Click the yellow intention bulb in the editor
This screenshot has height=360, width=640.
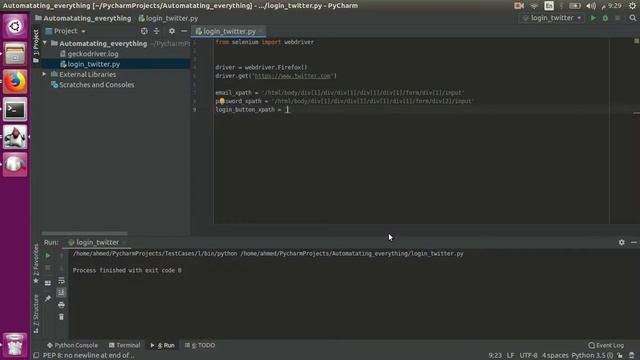point(222,101)
